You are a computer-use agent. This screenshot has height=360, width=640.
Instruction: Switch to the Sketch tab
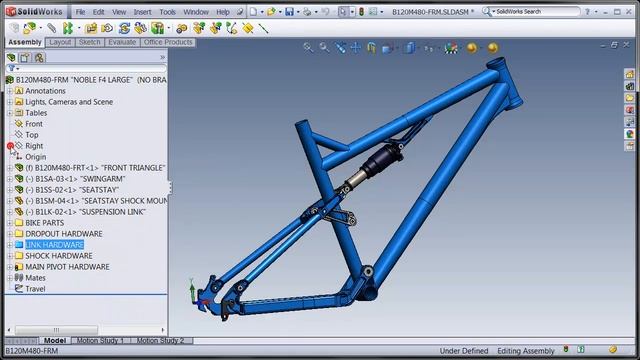[89, 42]
